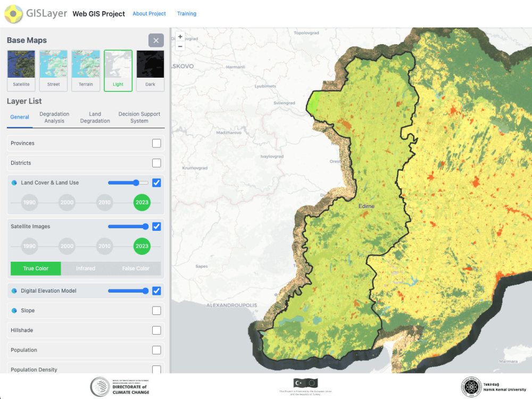Enable the Hillshade layer checkbox
Viewport: 532px width, 399px height.
(x=156, y=330)
